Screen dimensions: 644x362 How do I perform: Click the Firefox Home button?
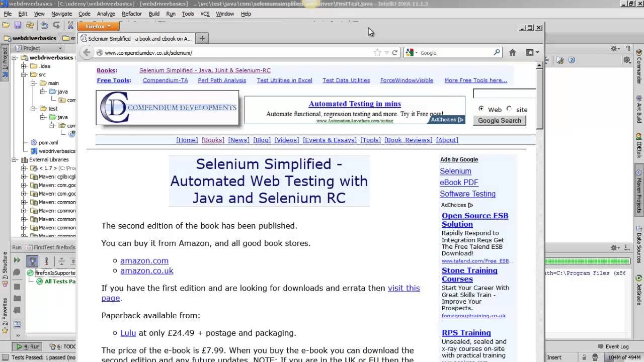513,52
